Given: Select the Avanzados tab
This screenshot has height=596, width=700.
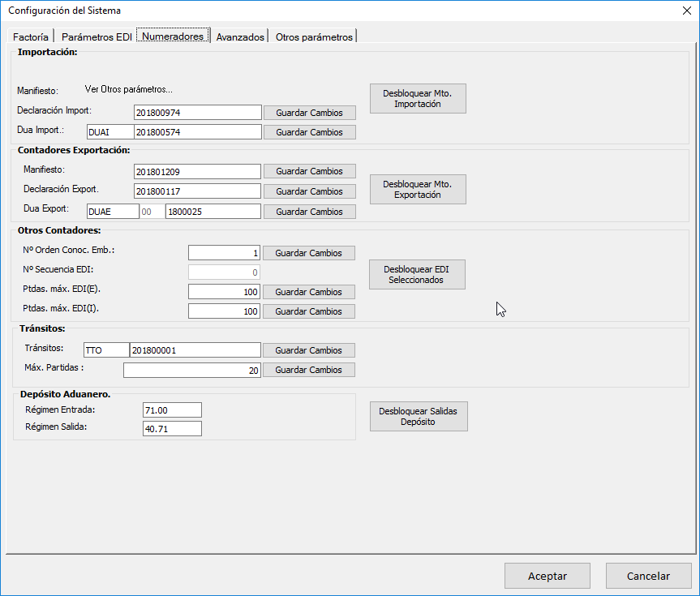Looking at the screenshot, I should [x=240, y=36].
